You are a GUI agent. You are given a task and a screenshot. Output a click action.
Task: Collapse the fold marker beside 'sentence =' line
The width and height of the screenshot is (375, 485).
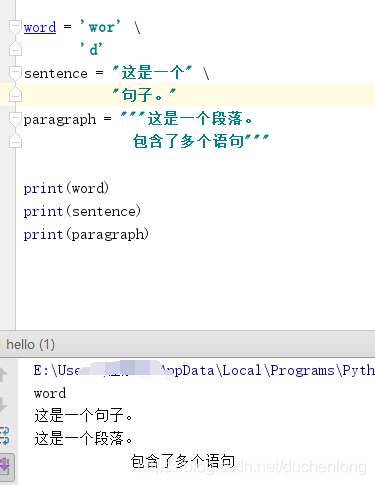(15, 73)
